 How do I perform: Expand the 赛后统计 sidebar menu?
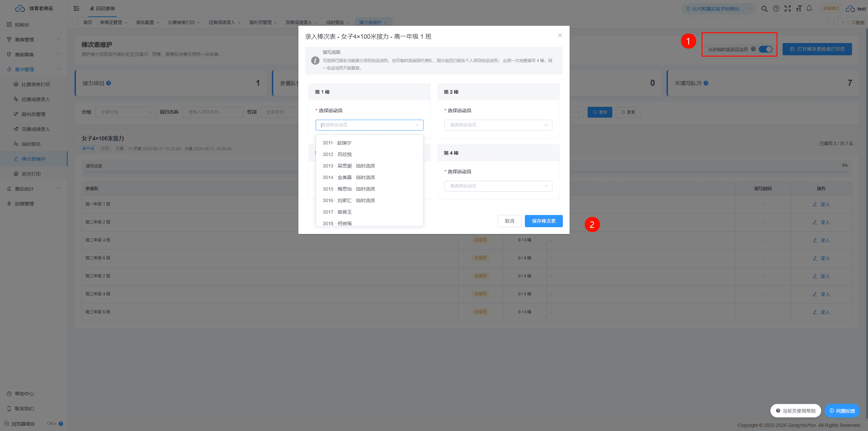tap(34, 189)
